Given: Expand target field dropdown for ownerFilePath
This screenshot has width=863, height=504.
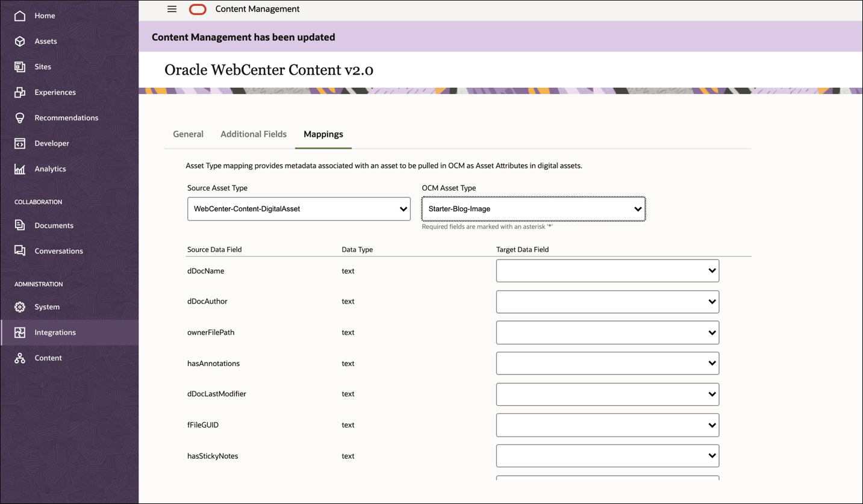Looking at the screenshot, I should (608, 332).
